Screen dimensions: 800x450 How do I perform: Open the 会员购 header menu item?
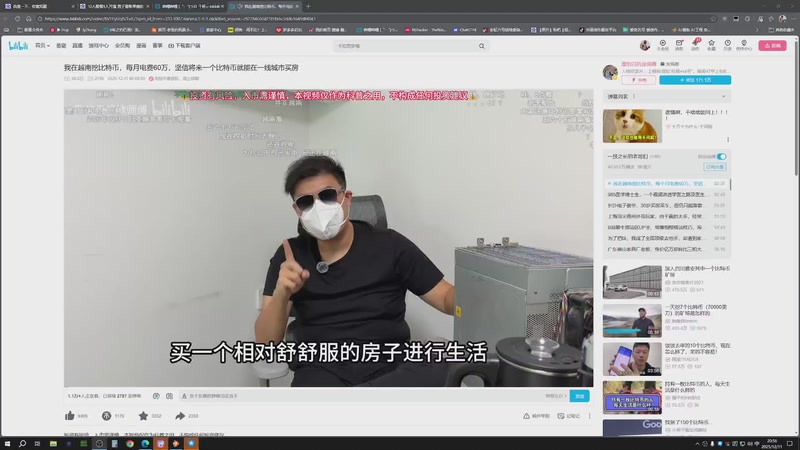click(x=122, y=45)
